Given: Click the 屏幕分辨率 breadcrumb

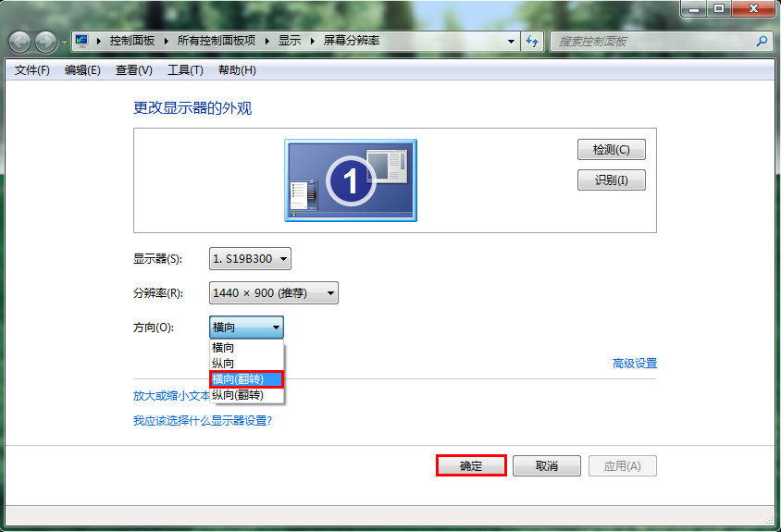Looking at the screenshot, I should click(x=352, y=41).
